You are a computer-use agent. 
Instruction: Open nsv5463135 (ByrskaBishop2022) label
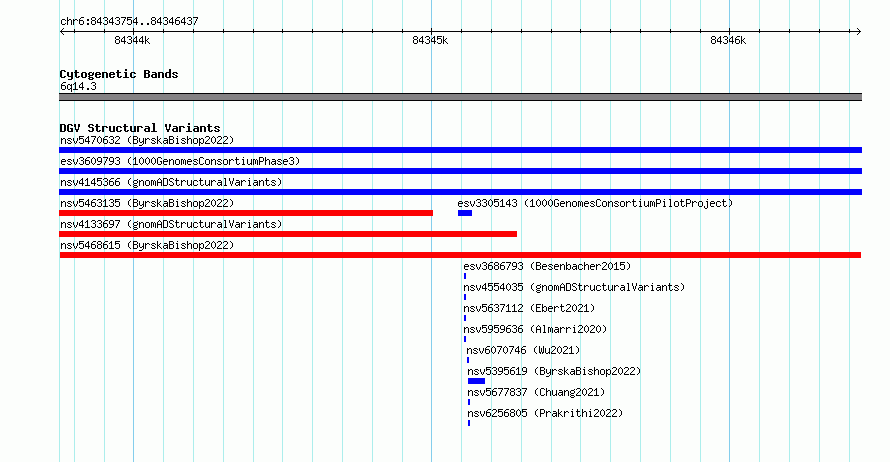point(147,203)
